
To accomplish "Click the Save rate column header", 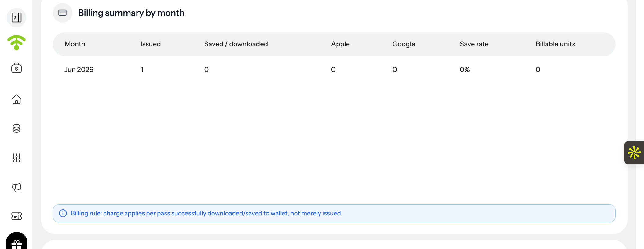I will coord(474,44).
